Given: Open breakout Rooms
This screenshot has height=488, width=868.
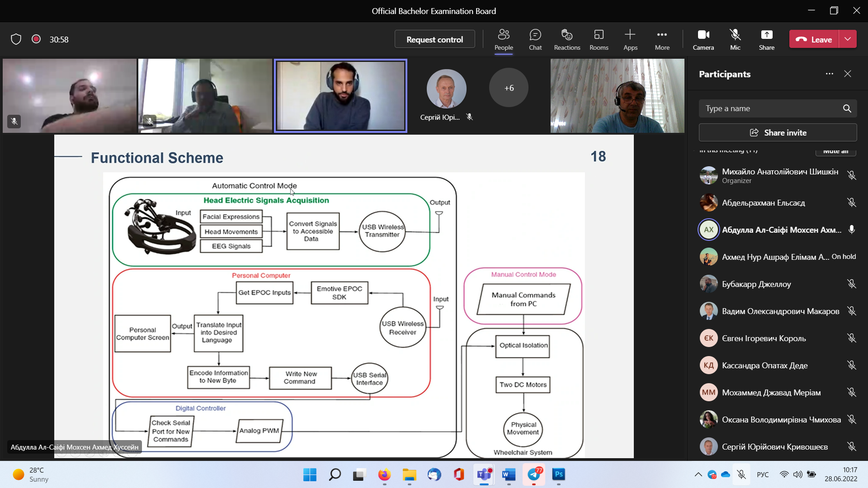Looking at the screenshot, I should click(x=599, y=39).
